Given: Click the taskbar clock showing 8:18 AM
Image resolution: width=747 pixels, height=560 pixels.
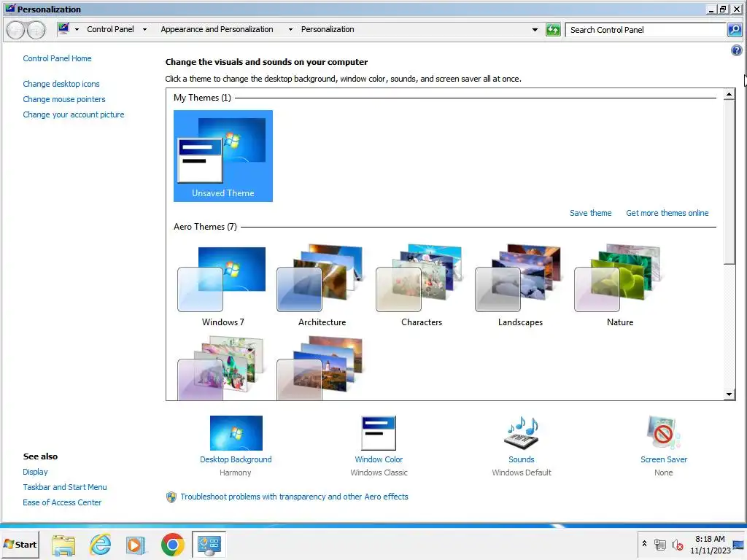Looking at the screenshot, I should 710,544.
